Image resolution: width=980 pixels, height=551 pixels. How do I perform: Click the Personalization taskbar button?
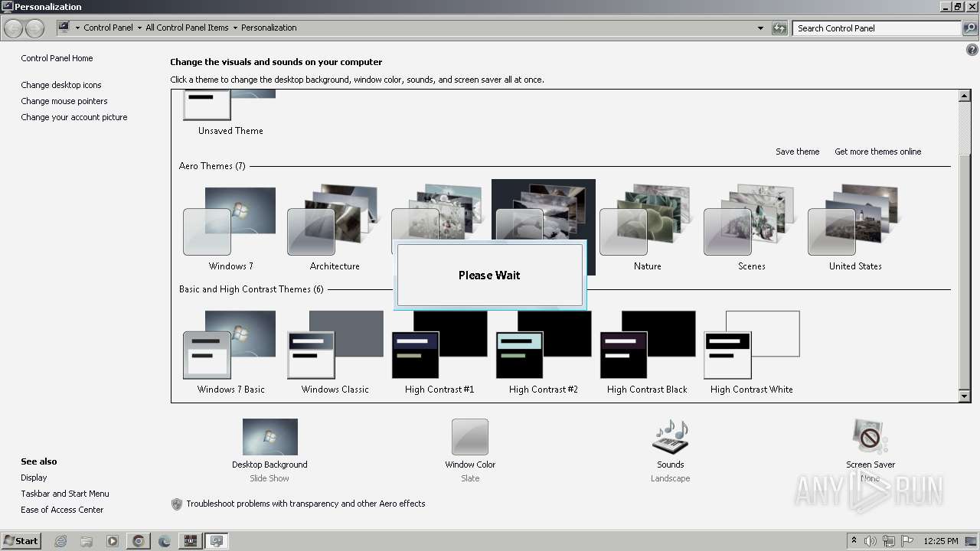point(217,541)
